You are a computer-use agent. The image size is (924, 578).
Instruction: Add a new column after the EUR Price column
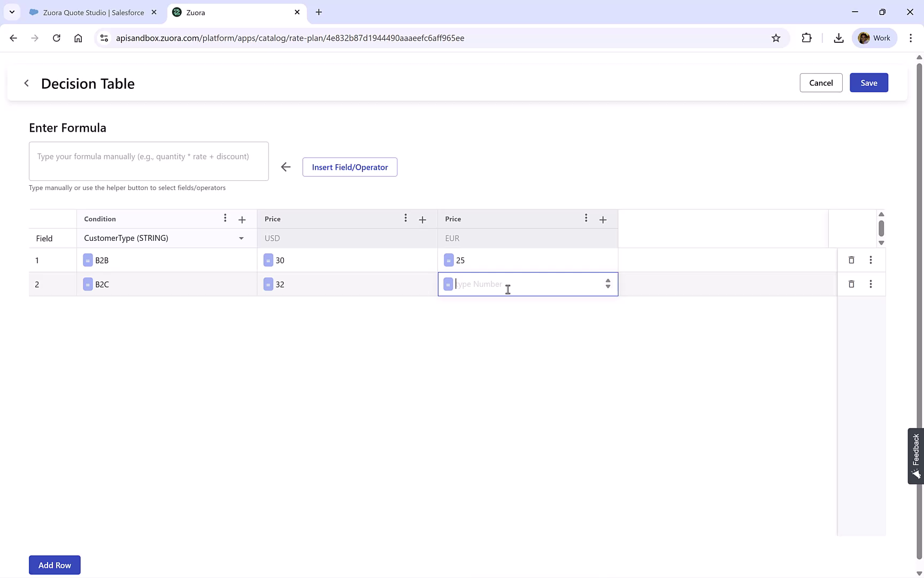coord(603,219)
